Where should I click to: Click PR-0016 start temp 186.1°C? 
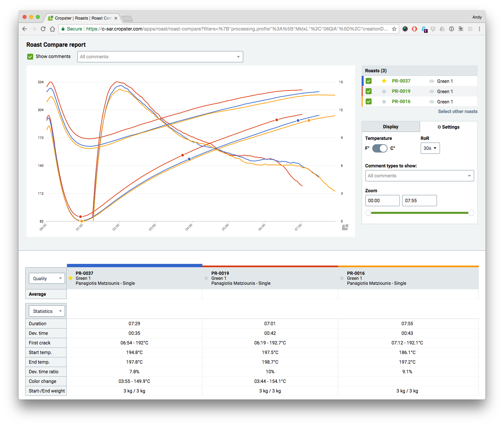pos(407,352)
